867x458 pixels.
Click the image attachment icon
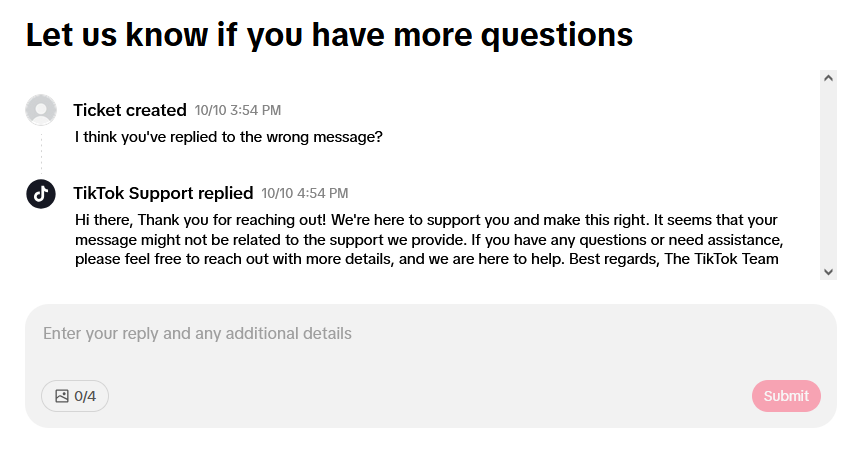click(x=62, y=396)
